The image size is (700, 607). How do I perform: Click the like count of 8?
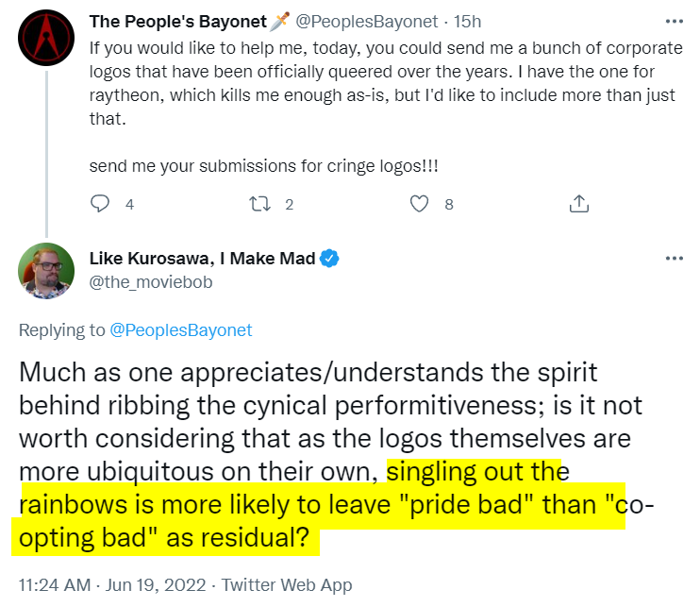[x=449, y=204]
